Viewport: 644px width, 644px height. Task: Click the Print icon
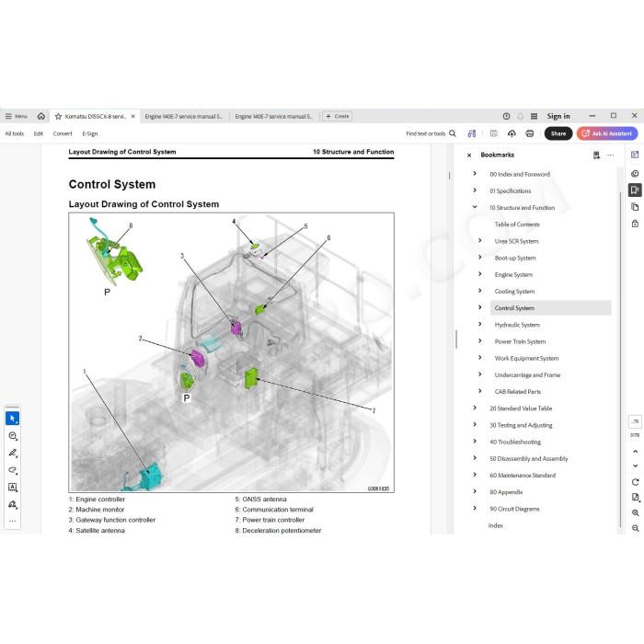530,133
